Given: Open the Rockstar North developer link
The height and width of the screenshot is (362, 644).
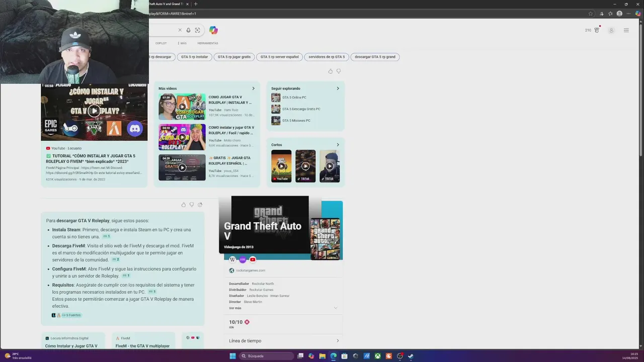Looking at the screenshot, I should pyautogui.click(x=263, y=284).
